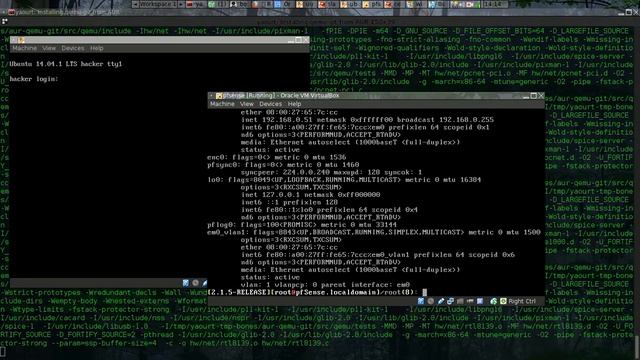Click the pfSense root shell prompt line

coord(317,292)
